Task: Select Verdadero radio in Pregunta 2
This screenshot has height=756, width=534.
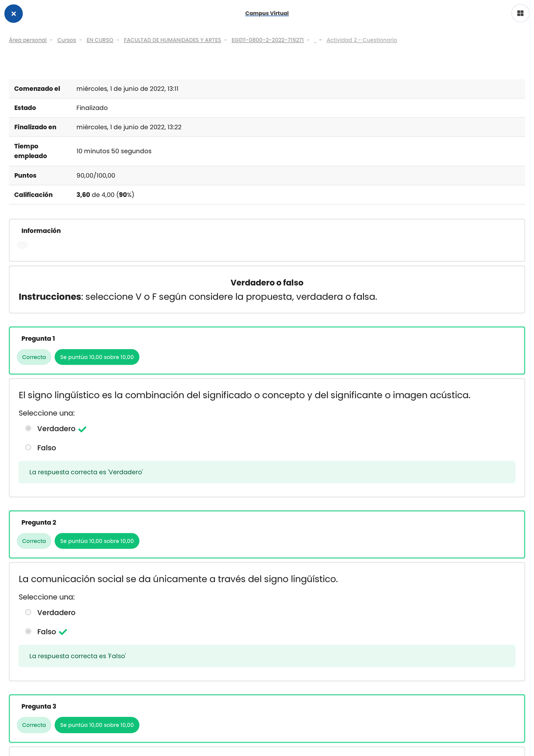Action: coord(28,612)
